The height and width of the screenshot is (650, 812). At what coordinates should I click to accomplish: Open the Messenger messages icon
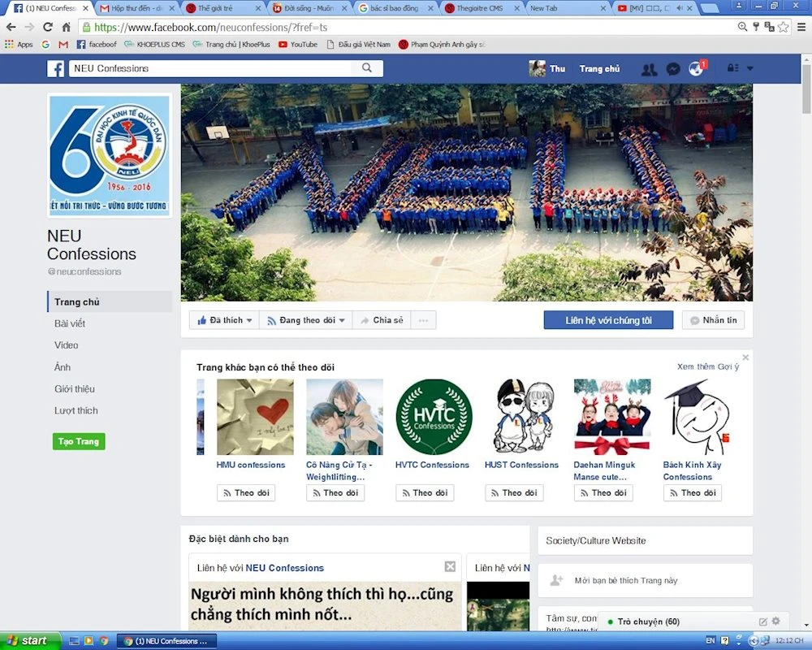672,69
